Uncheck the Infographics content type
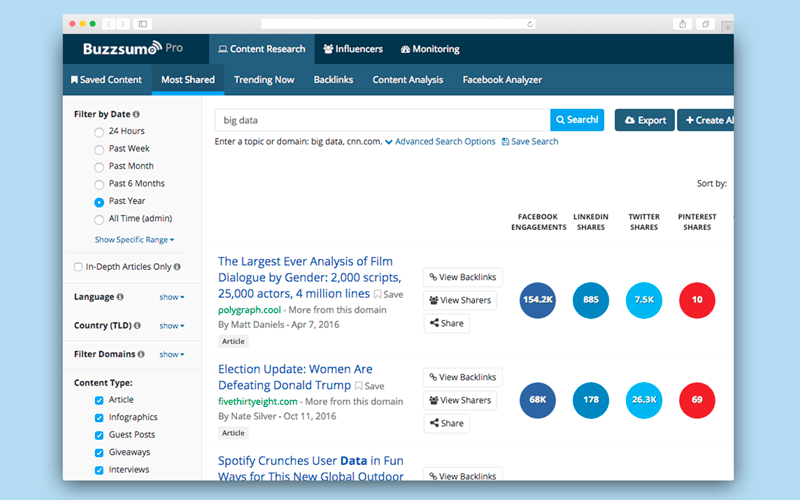The image size is (800, 500). coord(99,418)
